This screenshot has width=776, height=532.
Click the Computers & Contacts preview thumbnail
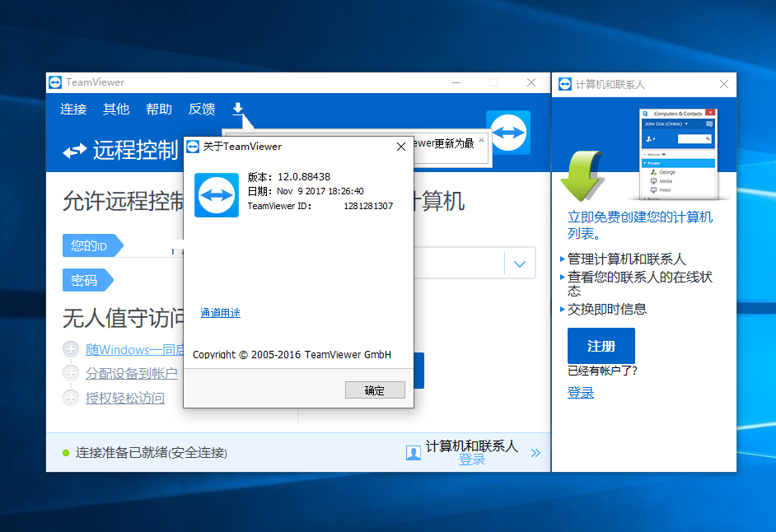tap(678, 154)
